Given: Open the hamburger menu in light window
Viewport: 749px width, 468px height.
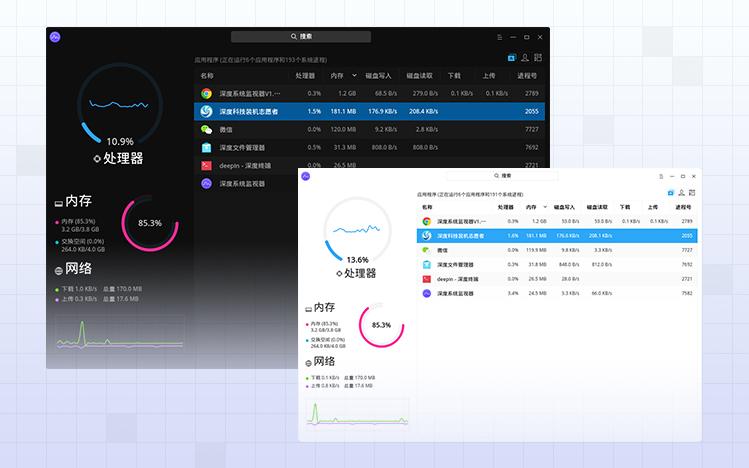Looking at the screenshot, I should [661, 176].
